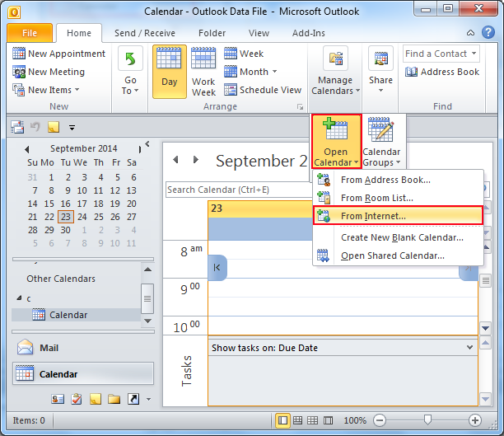Select September 15 in mini calendar
The height and width of the screenshot is (436, 504).
(49, 204)
